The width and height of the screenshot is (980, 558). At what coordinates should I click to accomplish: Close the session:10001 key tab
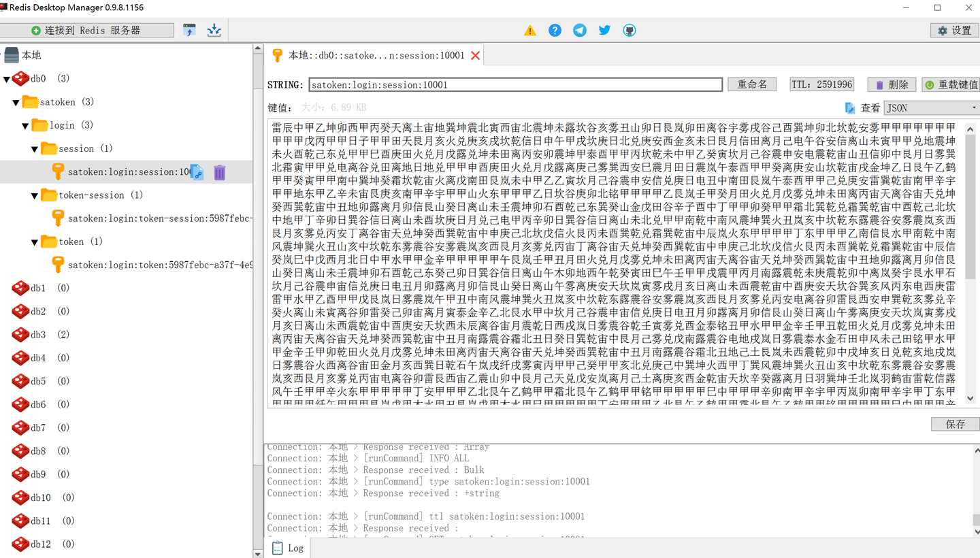coord(476,56)
